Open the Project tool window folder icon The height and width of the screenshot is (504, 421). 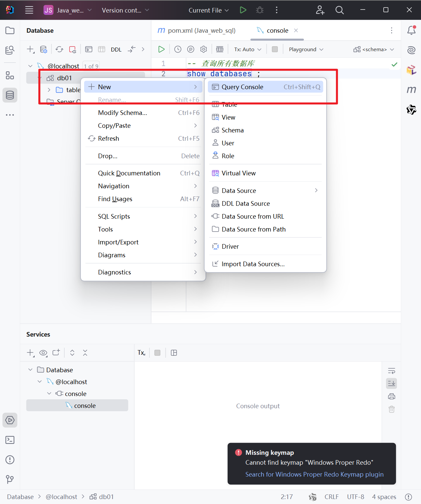10,30
